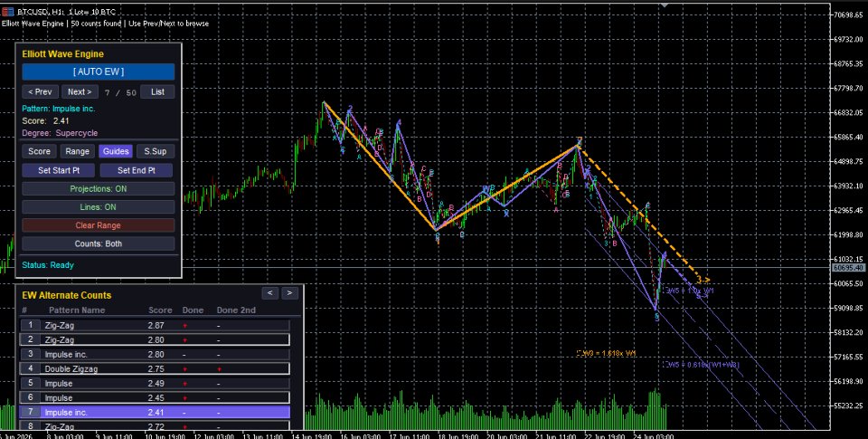
Task: Click Set End Pt button
Action: 137,170
